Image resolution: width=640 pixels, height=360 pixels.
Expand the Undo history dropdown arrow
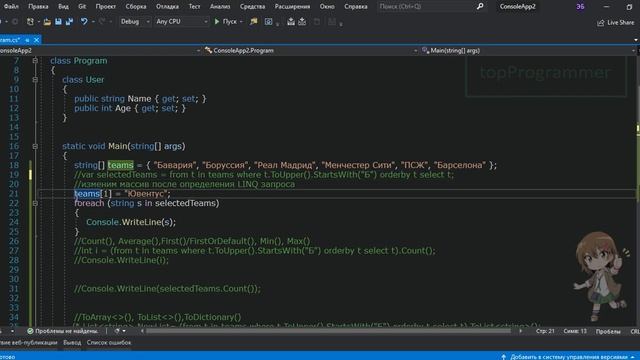tap(93, 22)
